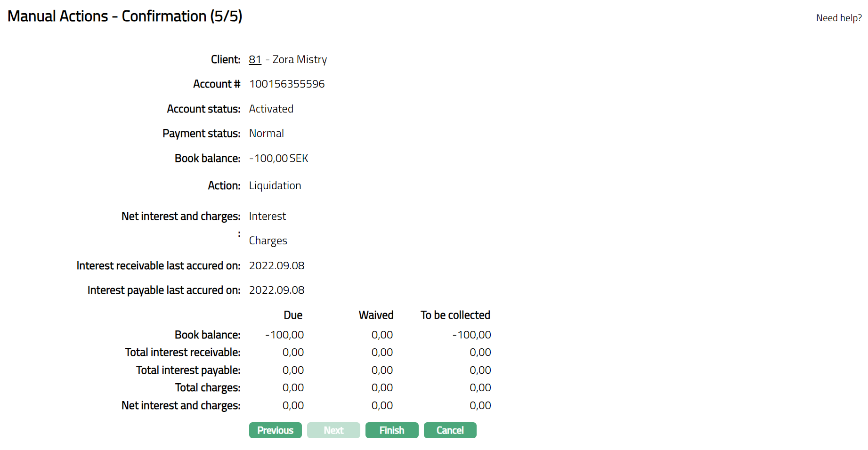Image resolution: width=868 pixels, height=450 pixels.
Task: Click the client name Zora Mistry
Action: point(300,60)
